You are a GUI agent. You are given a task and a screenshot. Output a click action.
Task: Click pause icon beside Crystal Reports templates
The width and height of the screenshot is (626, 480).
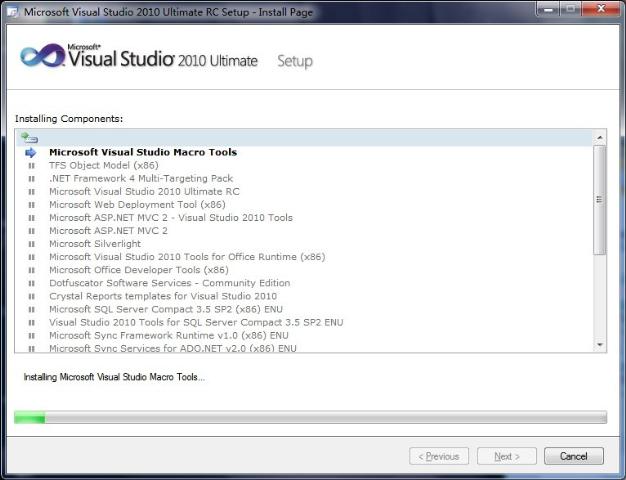pos(32,296)
